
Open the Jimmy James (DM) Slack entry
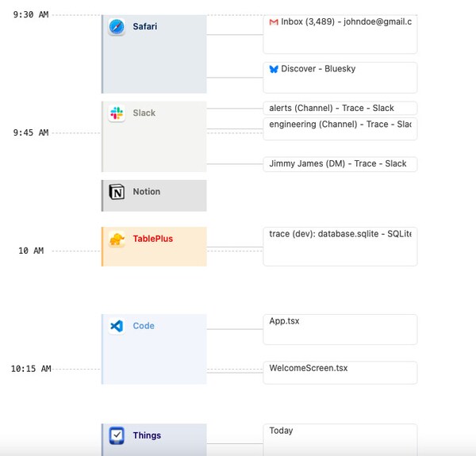(x=340, y=164)
